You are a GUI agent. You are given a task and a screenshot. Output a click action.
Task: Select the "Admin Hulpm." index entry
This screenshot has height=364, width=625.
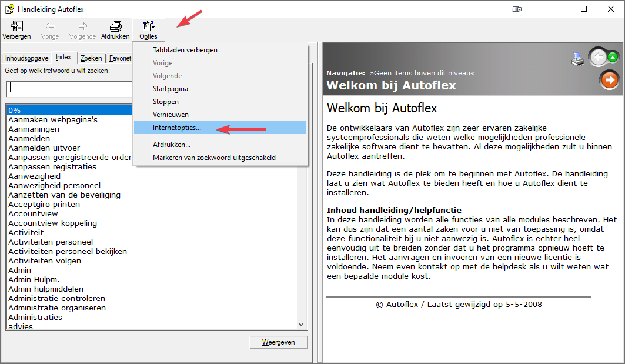(34, 279)
